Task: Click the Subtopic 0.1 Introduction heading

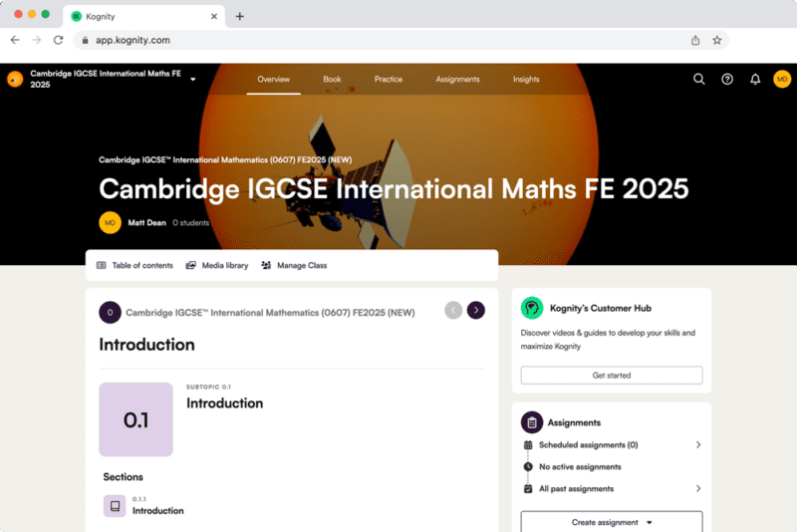Action: click(225, 402)
